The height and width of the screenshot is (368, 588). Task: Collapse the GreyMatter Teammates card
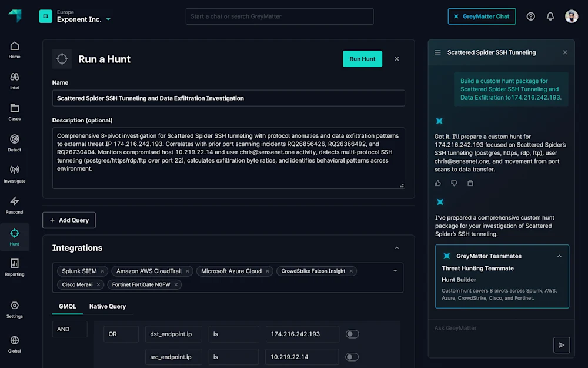pyautogui.click(x=559, y=256)
